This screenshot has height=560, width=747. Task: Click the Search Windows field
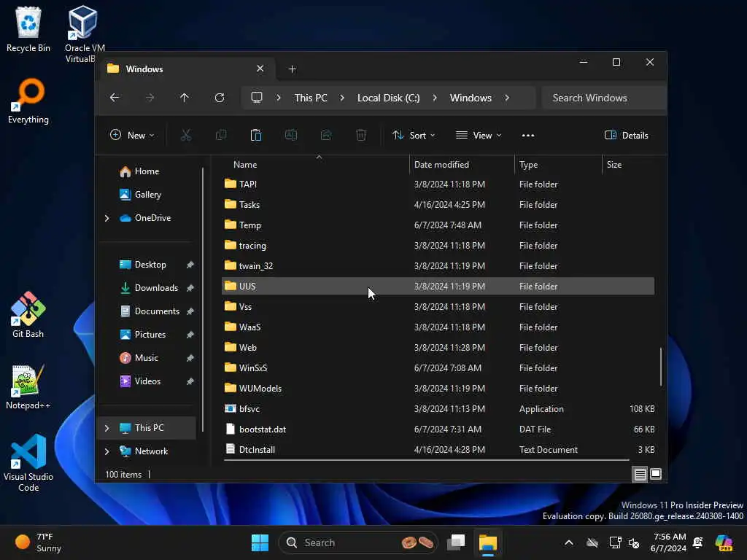point(603,98)
